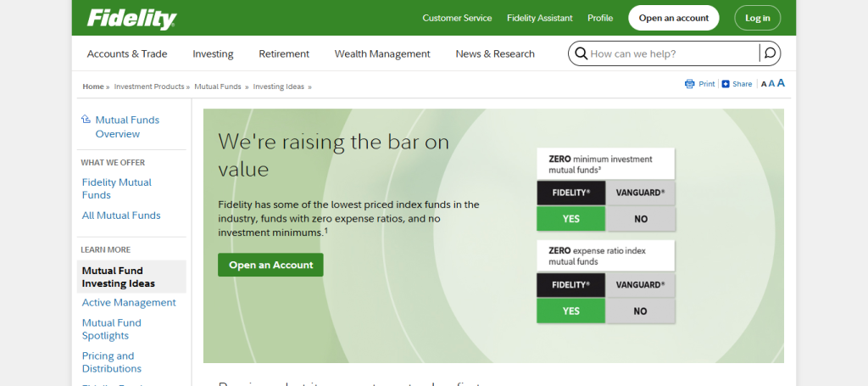Screen dimensions: 868x386
Task: Click FIDELITY cell under minimum investment table
Action: click(x=570, y=193)
